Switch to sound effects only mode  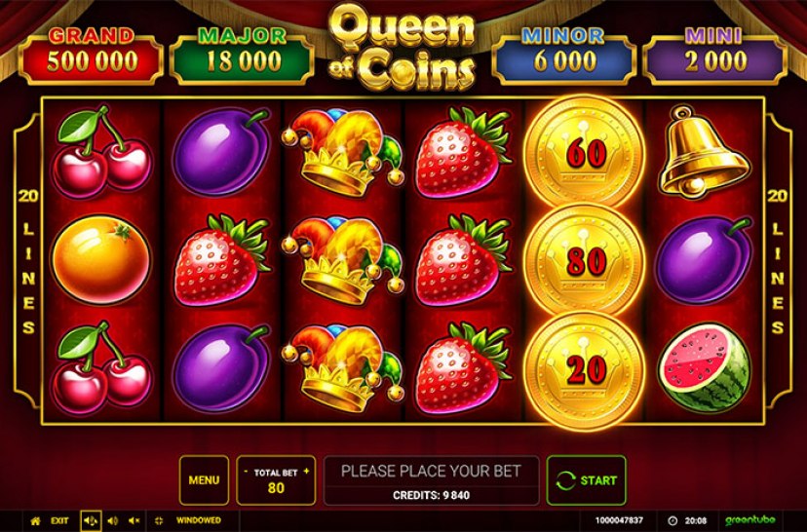(x=113, y=520)
